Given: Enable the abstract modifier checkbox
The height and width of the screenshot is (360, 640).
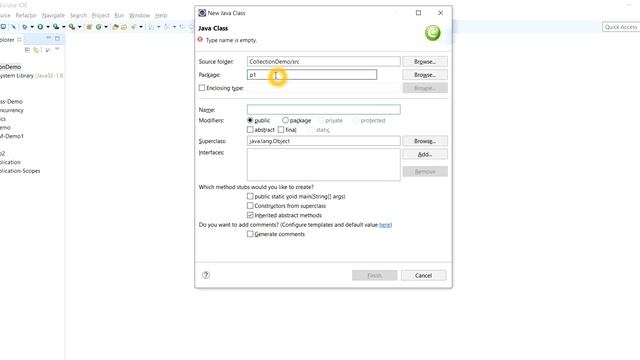Looking at the screenshot, I should coord(250,130).
